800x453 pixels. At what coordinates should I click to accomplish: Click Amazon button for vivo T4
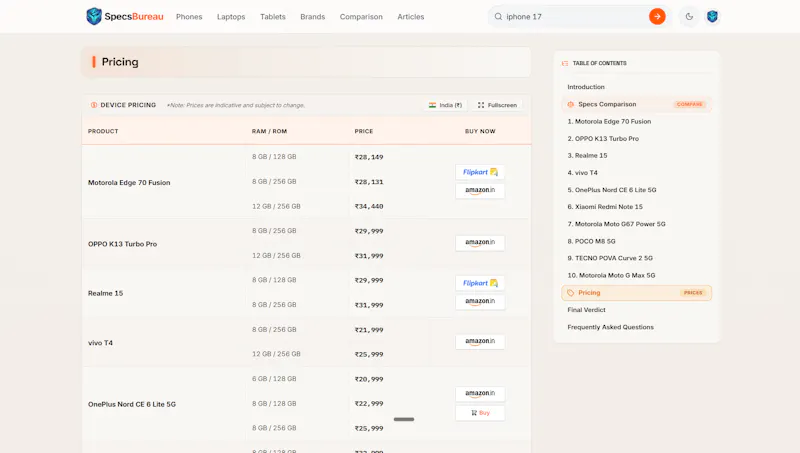tap(480, 341)
